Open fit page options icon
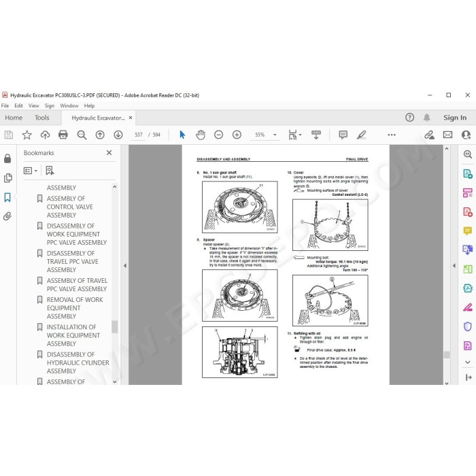This screenshot has width=476, height=476. [294, 135]
